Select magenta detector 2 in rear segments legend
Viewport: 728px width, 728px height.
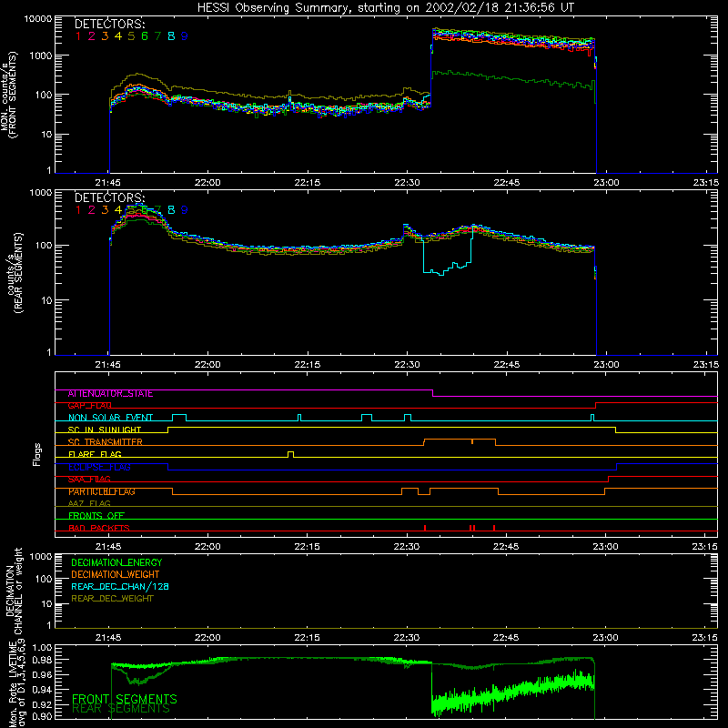(92, 210)
